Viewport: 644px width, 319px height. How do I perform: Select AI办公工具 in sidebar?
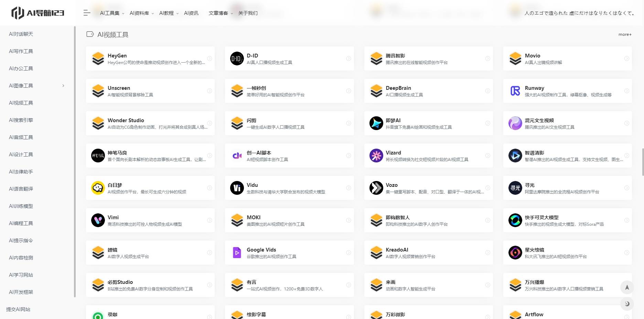21,68
